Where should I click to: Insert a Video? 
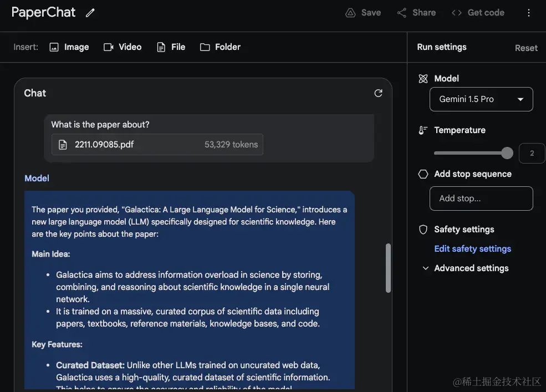tap(123, 47)
